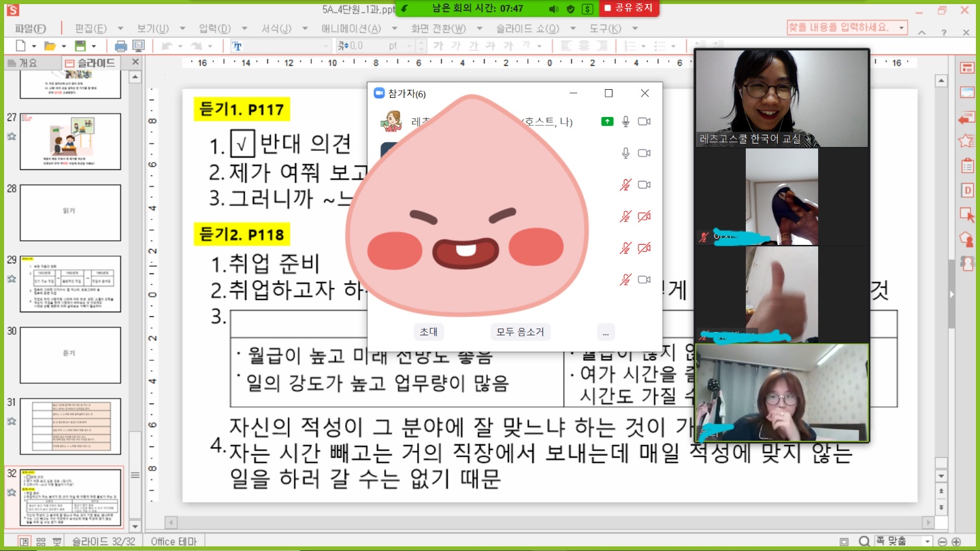The height and width of the screenshot is (551, 980).
Task: Click the 초대 invite button
Action: coord(429,331)
